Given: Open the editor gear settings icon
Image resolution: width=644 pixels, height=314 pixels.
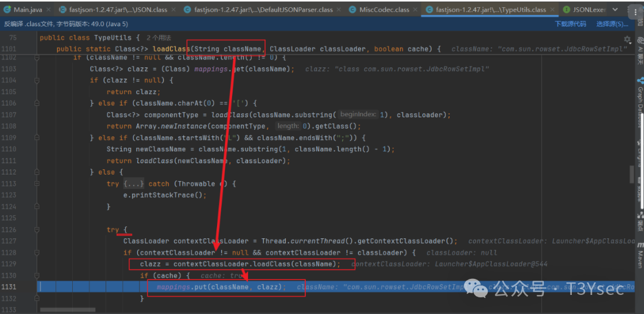Looking at the screenshot, I should tap(627, 39).
